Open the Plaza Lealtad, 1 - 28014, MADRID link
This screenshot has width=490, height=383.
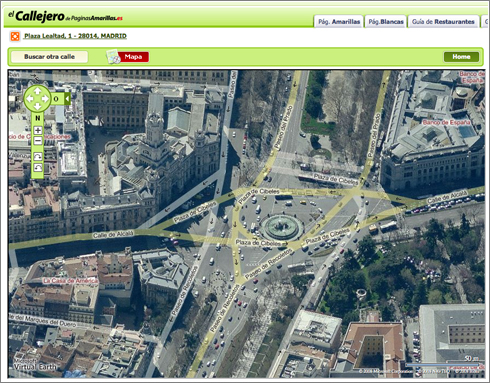click(75, 36)
